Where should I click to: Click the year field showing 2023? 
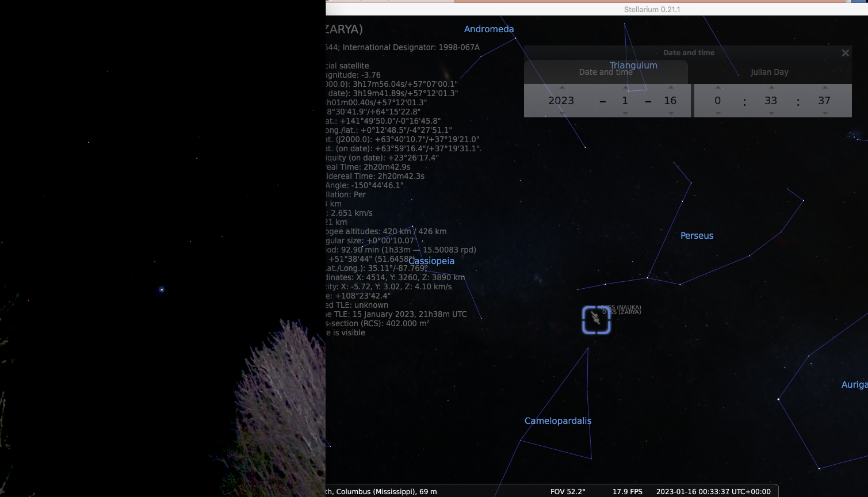pyautogui.click(x=561, y=101)
